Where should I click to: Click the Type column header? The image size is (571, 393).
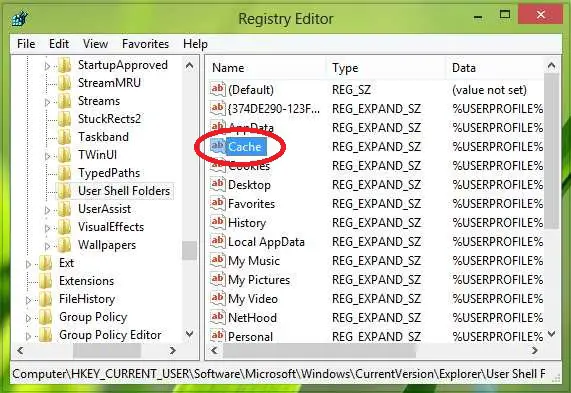click(x=386, y=68)
